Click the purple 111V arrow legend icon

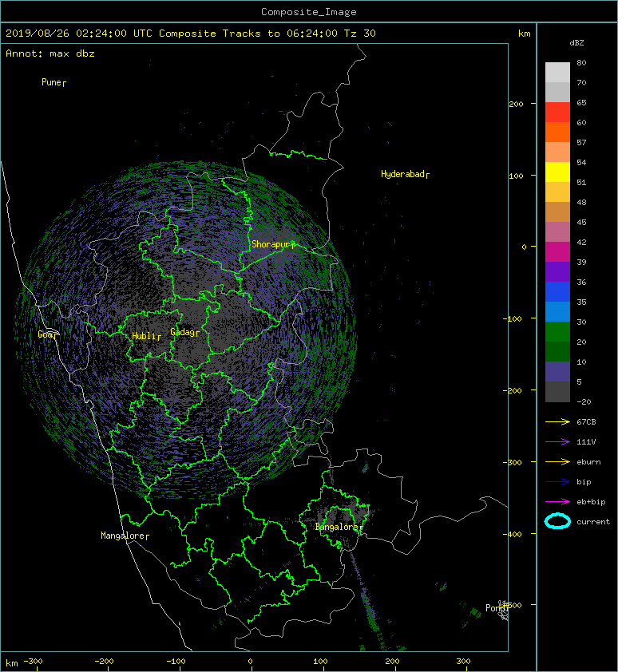(x=557, y=442)
